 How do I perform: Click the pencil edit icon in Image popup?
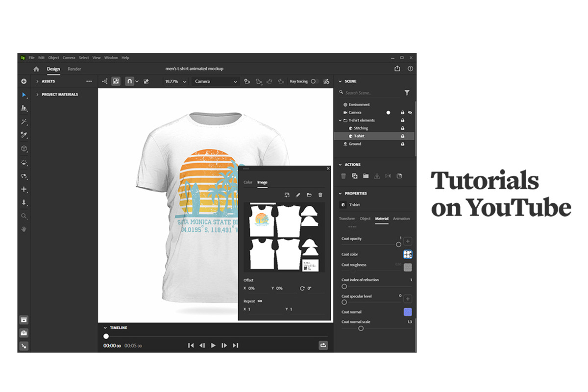click(x=298, y=195)
